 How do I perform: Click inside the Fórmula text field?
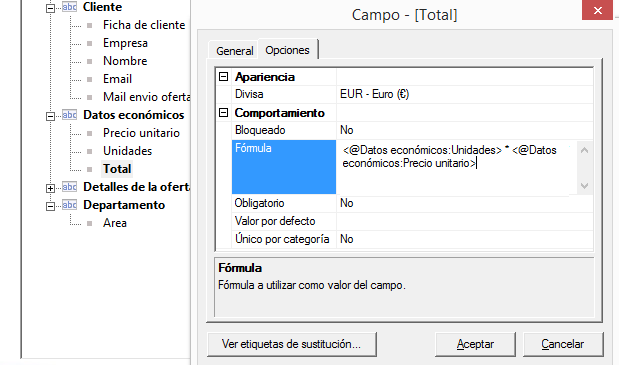(454, 167)
